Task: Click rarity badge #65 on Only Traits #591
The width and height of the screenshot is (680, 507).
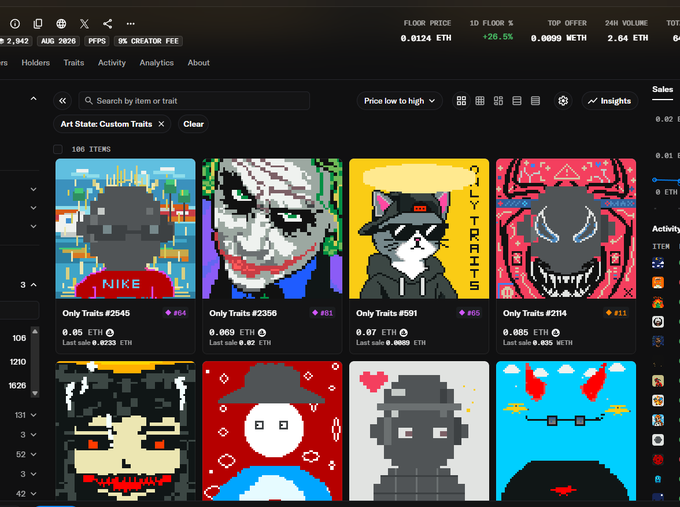Action: [x=470, y=313]
